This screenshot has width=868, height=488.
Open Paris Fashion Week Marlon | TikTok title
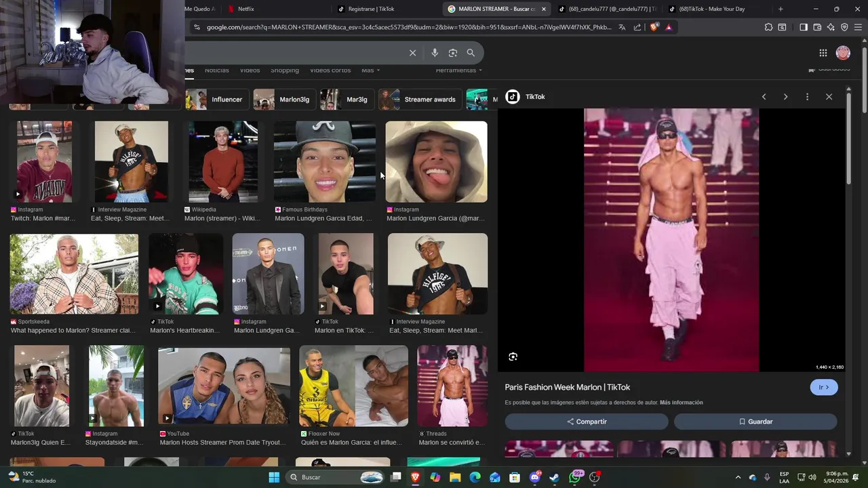click(x=568, y=387)
